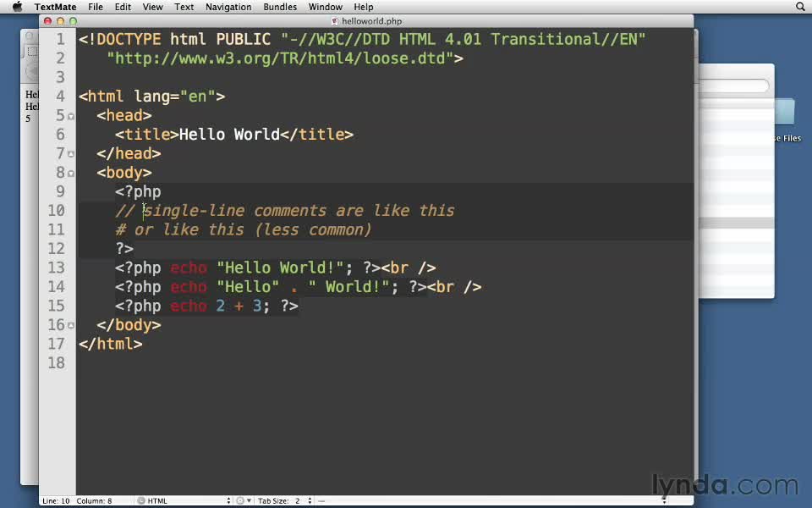Click the Exercise Files folder on desktop
This screenshot has width=812, height=508.
pos(785,120)
